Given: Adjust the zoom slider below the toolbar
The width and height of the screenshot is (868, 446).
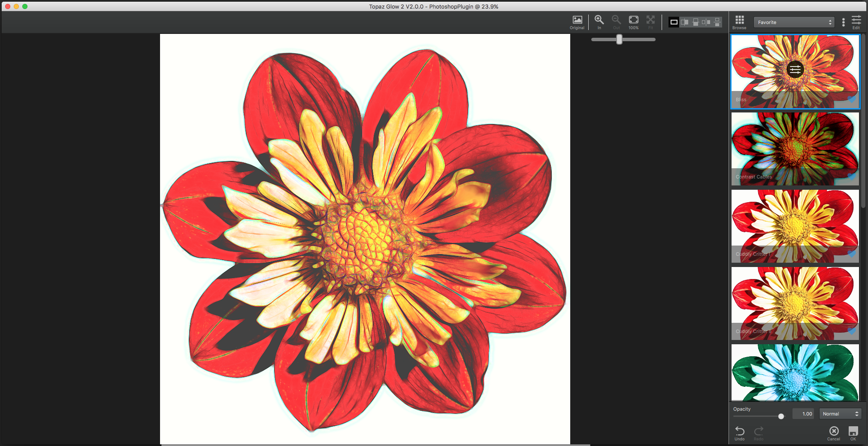Looking at the screenshot, I should 619,39.
